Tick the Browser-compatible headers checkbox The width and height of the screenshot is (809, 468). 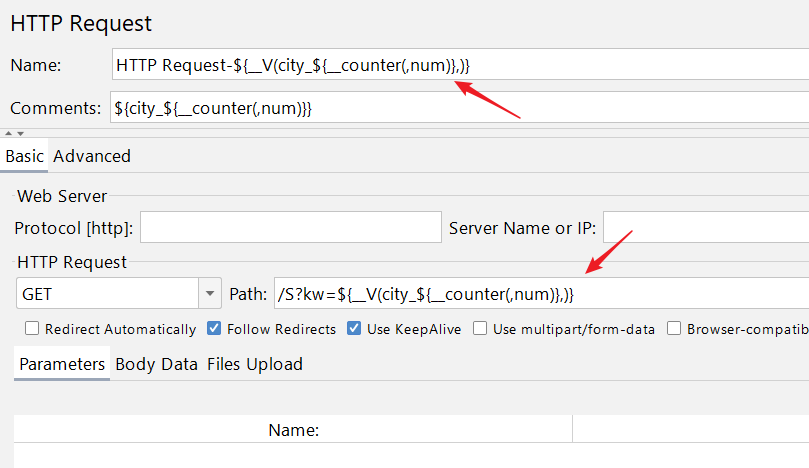pyautogui.click(x=674, y=329)
